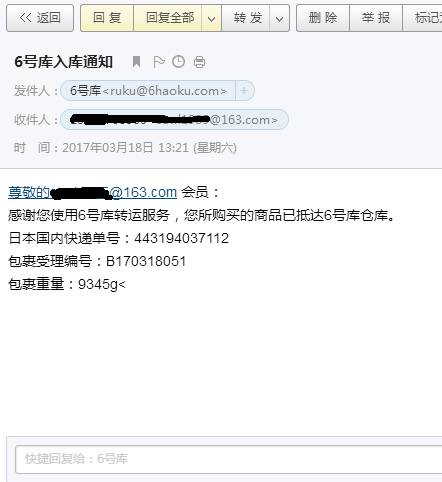The height and width of the screenshot is (482, 442).
Task: Print the email via the printer icon
Action: [x=199, y=62]
